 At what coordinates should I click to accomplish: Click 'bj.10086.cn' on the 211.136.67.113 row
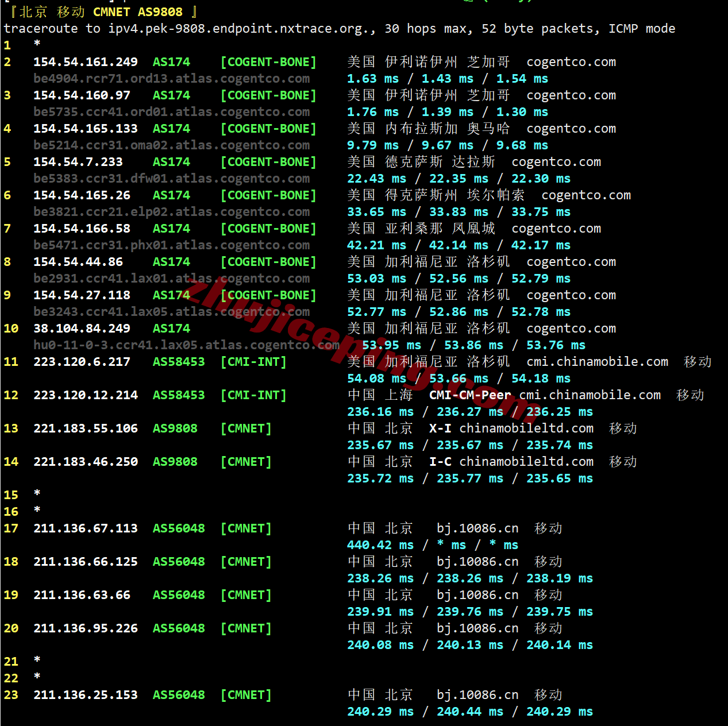tap(477, 528)
